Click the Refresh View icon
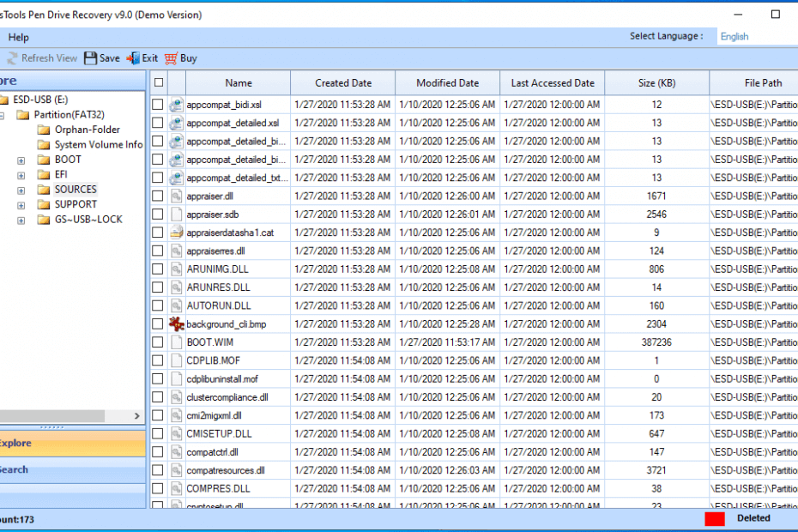The image size is (798, 532). [x=12, y=58]
